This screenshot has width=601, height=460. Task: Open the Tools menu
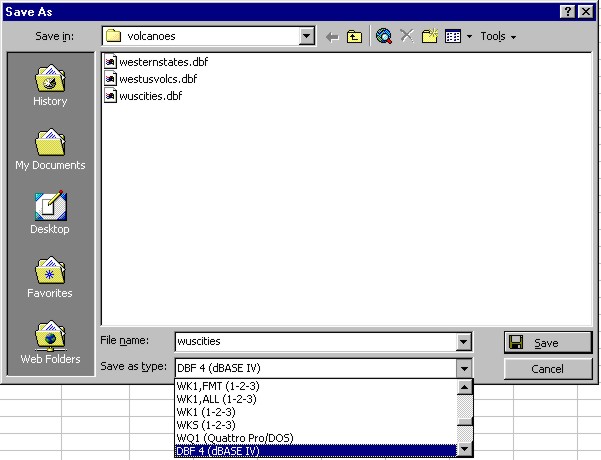tap(497, 36)
